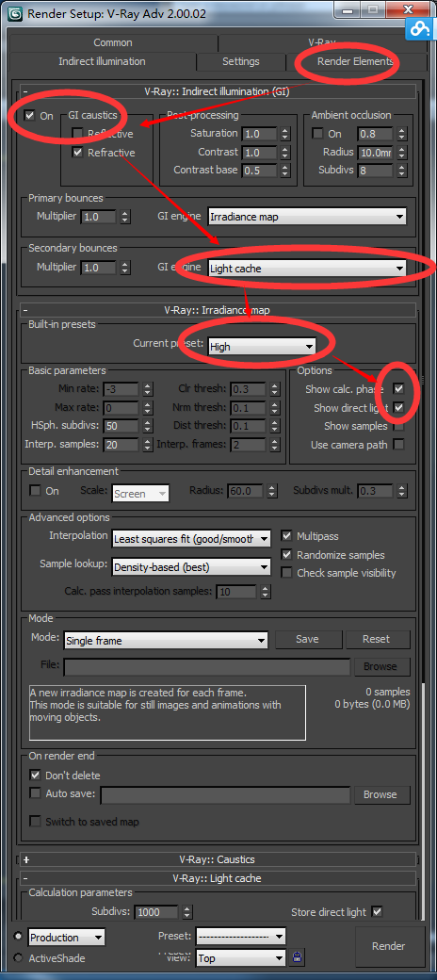The height and width of the screenshot is (980, 437).
Task: Select the Production radio button
Action: point(18,937)
